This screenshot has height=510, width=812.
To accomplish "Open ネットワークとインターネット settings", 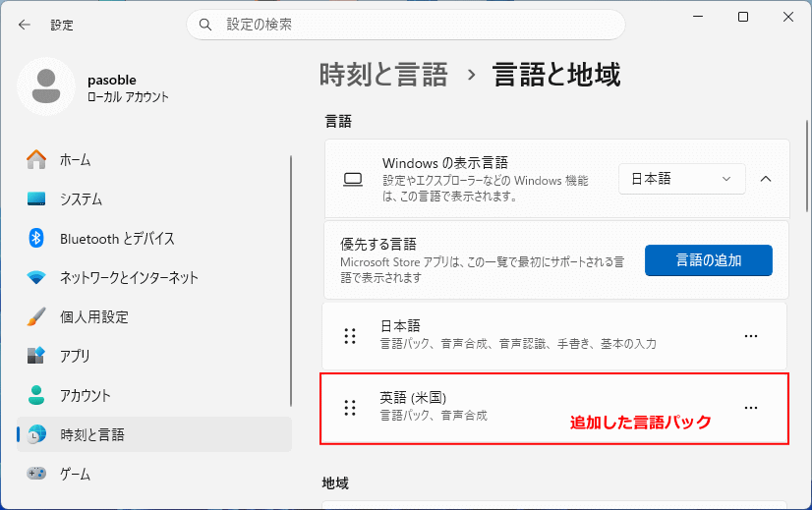I will coord(154,277).
